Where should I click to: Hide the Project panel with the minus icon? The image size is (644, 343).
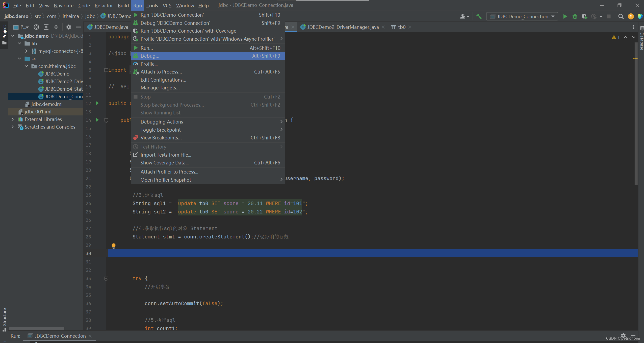pos(78,27)
